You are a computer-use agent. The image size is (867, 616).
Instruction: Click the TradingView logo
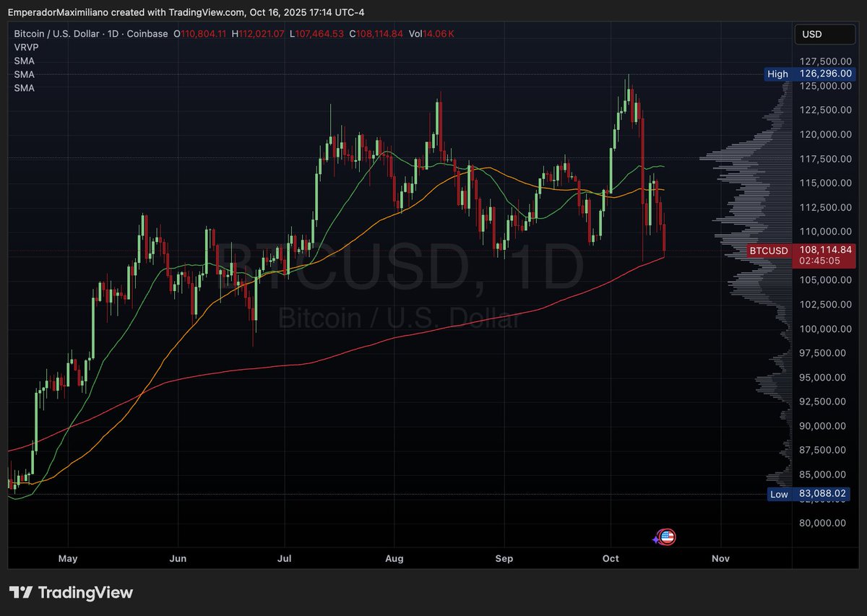pos(69,592)
